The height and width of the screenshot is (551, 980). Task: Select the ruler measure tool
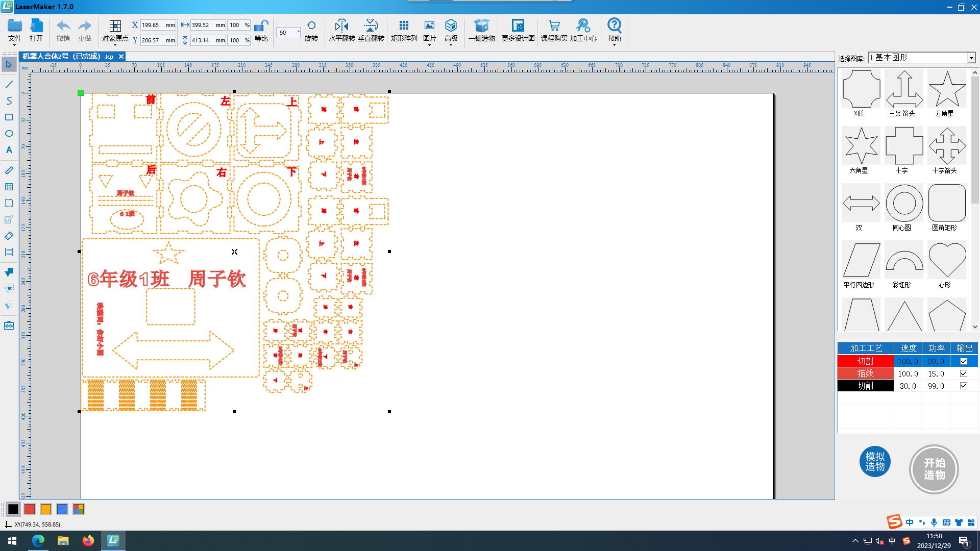click(9, 170)
